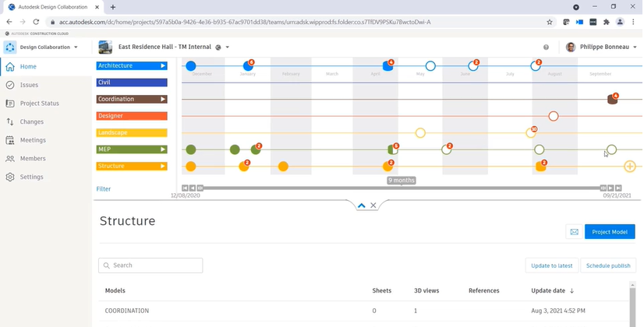Add new package with plus on Structure line
Screen dimensions: 644x327
point(630,167)
